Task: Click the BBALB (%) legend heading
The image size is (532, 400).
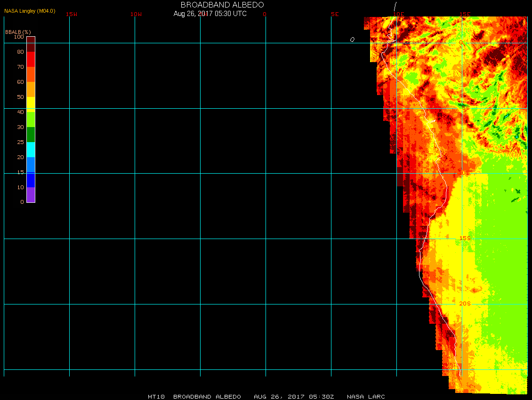Action: tap(18, 32)
